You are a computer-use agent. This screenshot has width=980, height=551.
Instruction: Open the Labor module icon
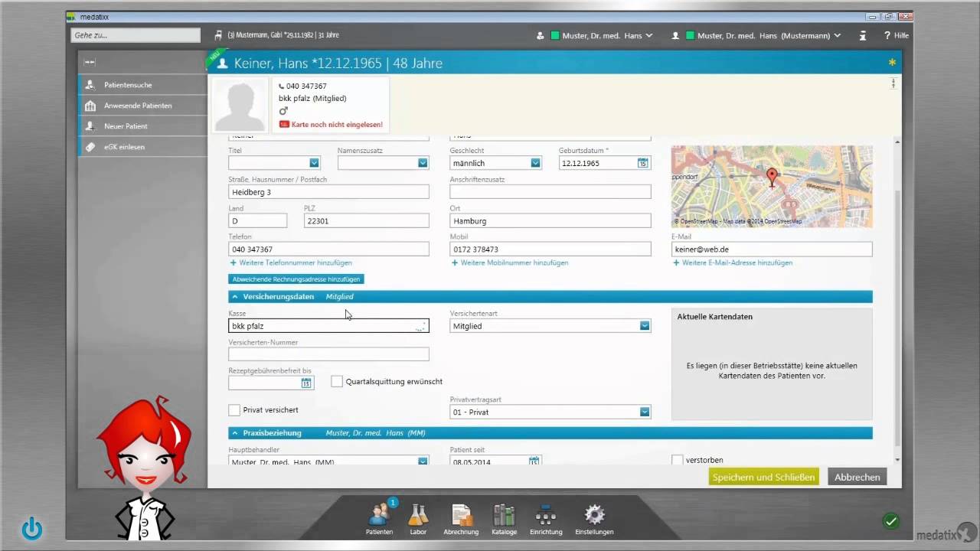pos(418,518)
